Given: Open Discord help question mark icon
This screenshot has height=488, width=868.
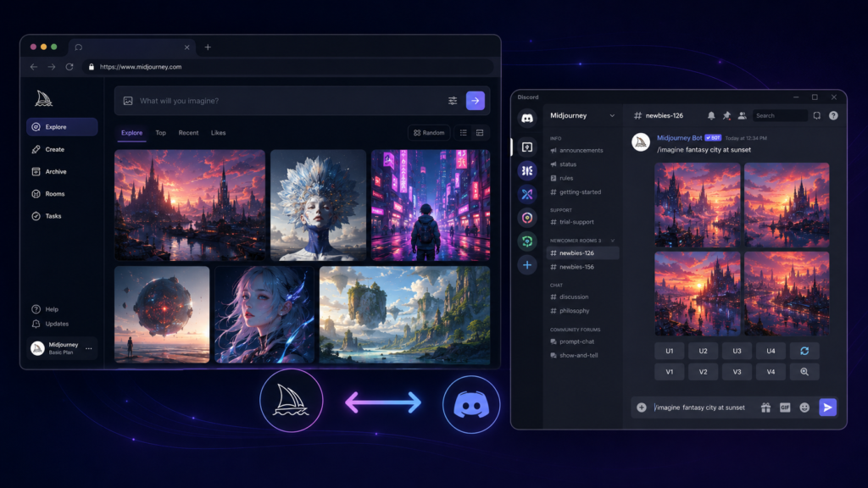Looking at the screenshot, I should click(833, 115).
